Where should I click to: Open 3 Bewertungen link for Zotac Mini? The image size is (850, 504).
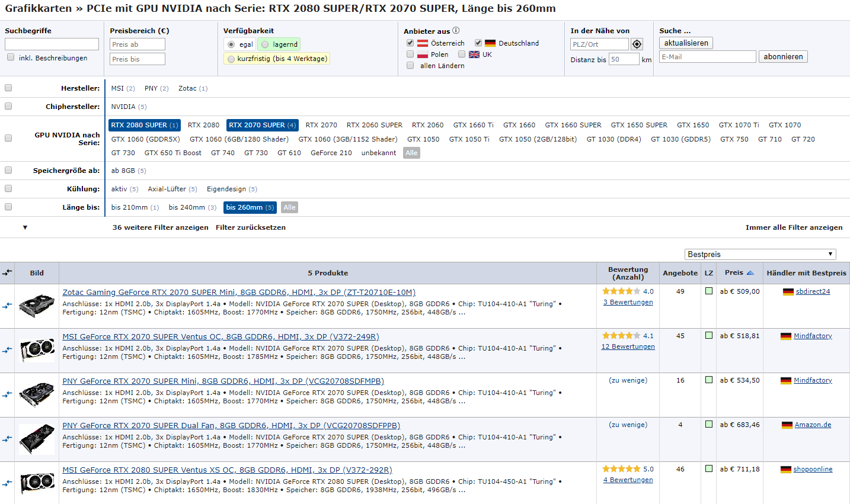pos(628,302)
